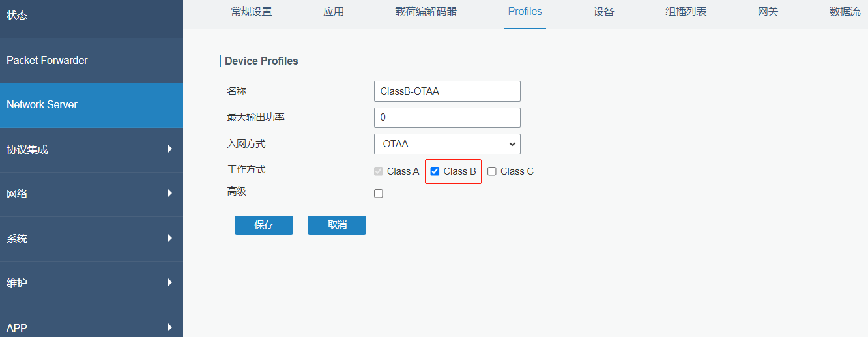
Task: Go to the 设备 tab
Action: (604, 12)
